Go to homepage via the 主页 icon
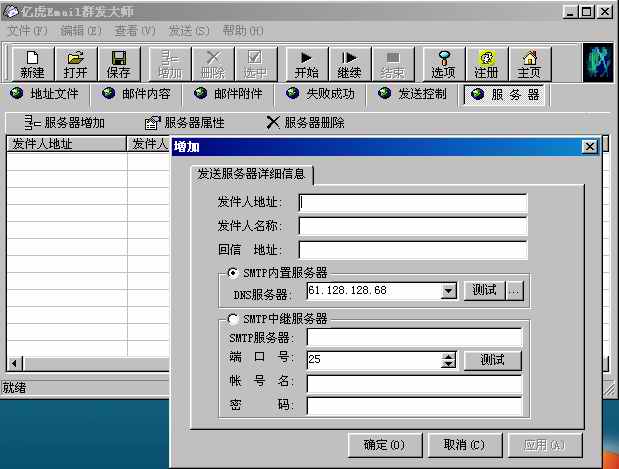619x469 pixels. click(x=529, y=64)
